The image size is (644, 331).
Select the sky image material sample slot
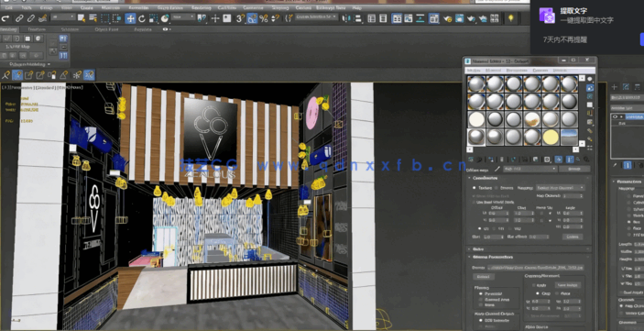click(x=569, y=138)
